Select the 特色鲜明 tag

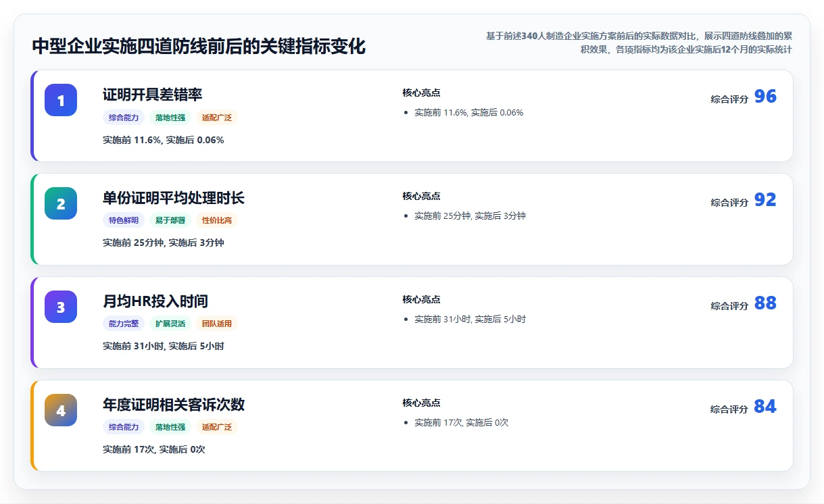point(124,220)
